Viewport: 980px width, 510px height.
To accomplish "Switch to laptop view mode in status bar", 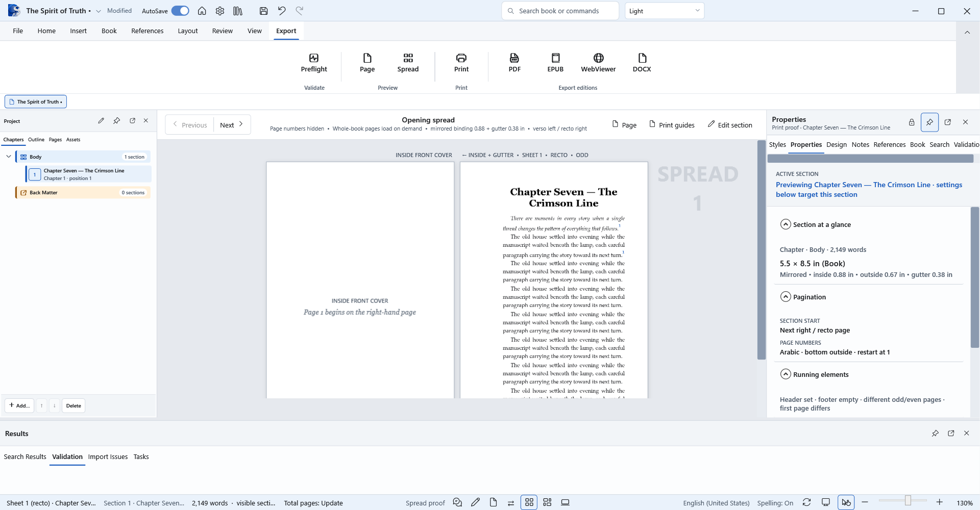I will click(x=565, y=502).
